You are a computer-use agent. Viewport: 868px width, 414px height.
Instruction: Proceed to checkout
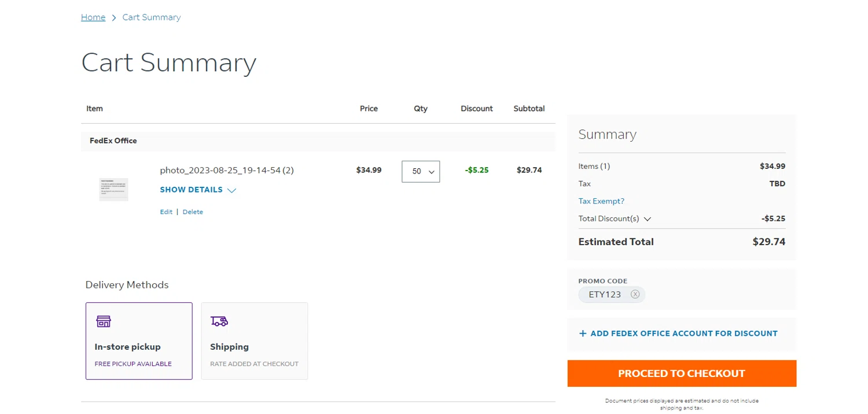[x=682, y=374]
